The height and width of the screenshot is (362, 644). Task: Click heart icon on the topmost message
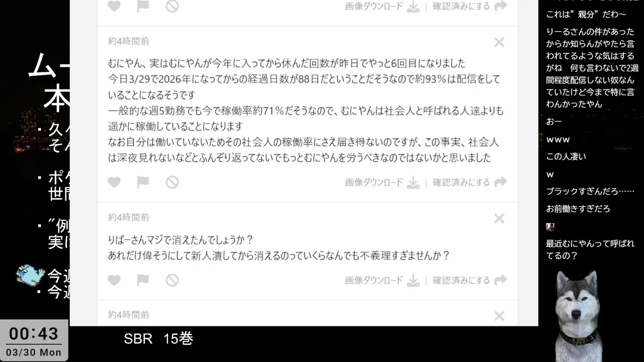pos(114,6)
